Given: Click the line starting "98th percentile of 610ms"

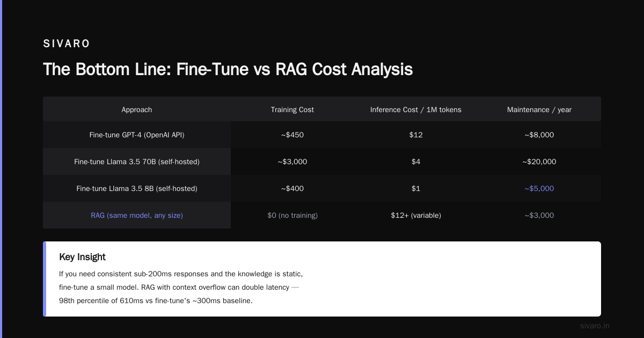Looking at the screenshot, I should click(156, 300).
